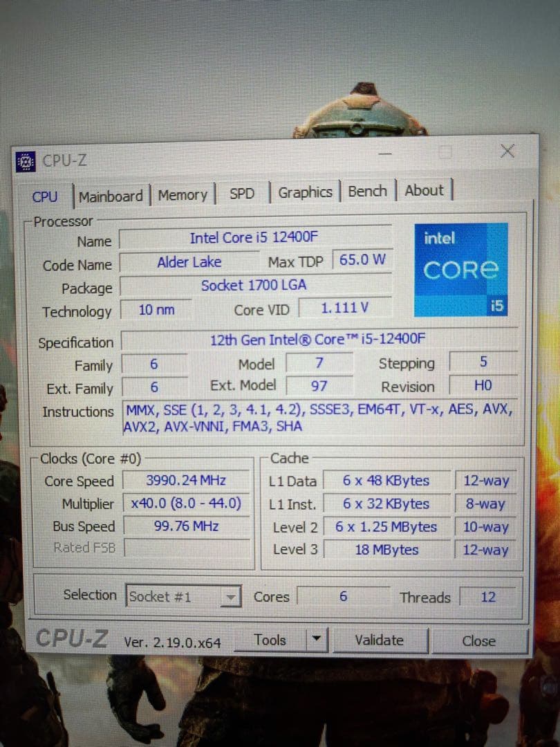The height and width of the screenshot is (747, 560).
Task: Close CPU-Z with the X button
Action: [507, 151]
